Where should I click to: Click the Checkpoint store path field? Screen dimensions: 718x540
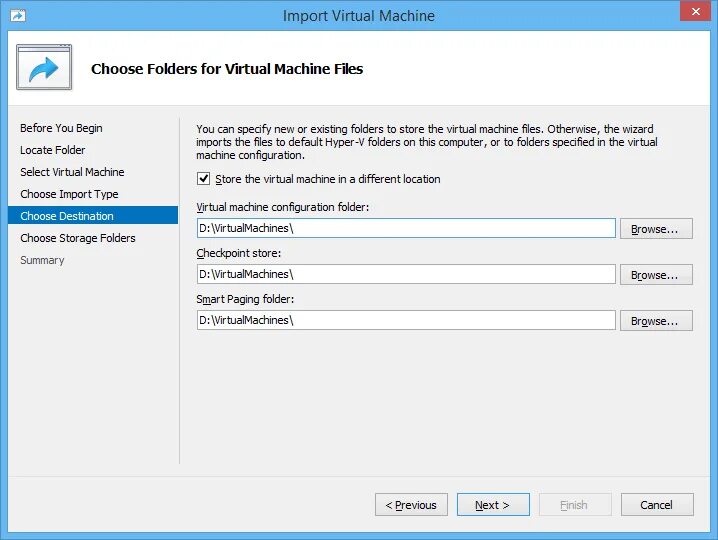[406, 274]
